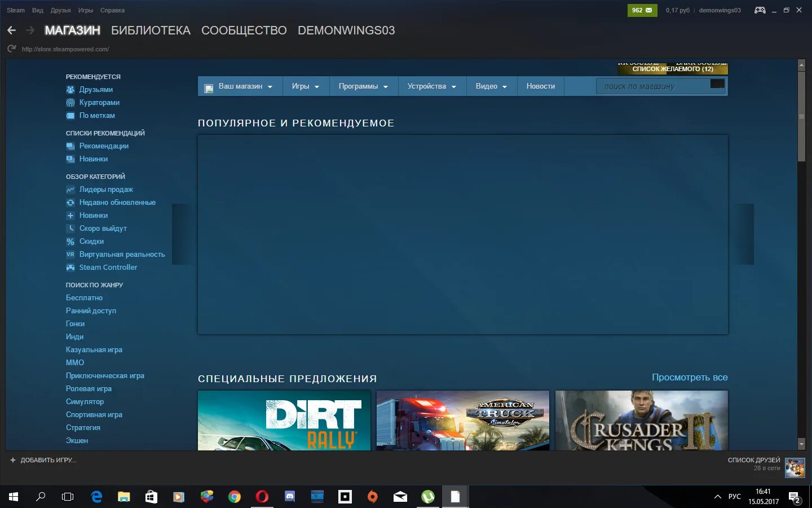This screenshot has width=812, height=508.
Task: Open the Друзья menu
Action: 61,10
